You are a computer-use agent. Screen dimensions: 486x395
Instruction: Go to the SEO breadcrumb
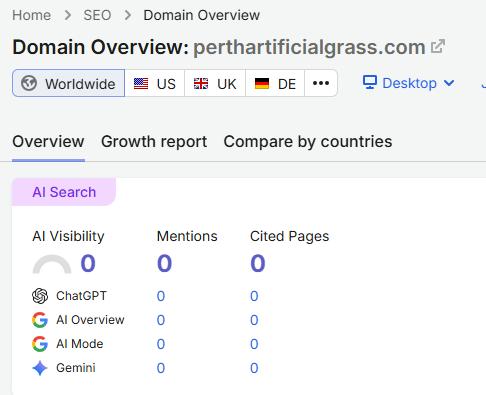point(97,15)
